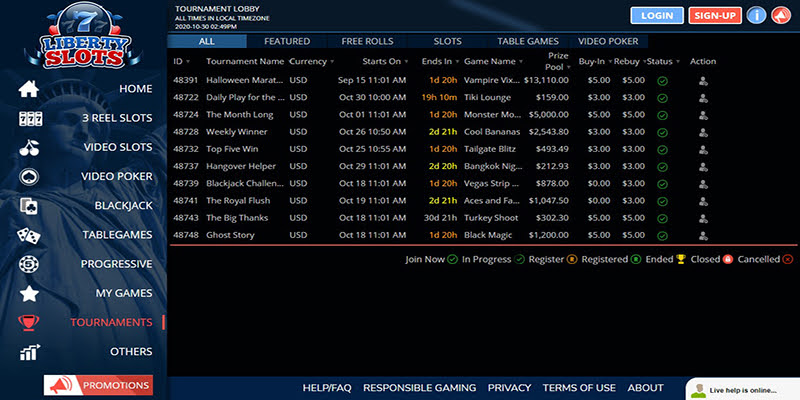Sort by the ID column

tap(182, 61)
